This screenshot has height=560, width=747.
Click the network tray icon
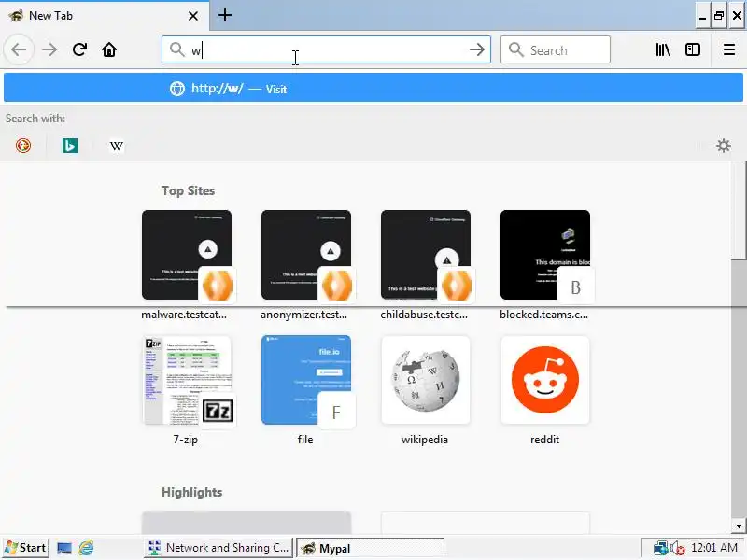coord(660,548)
